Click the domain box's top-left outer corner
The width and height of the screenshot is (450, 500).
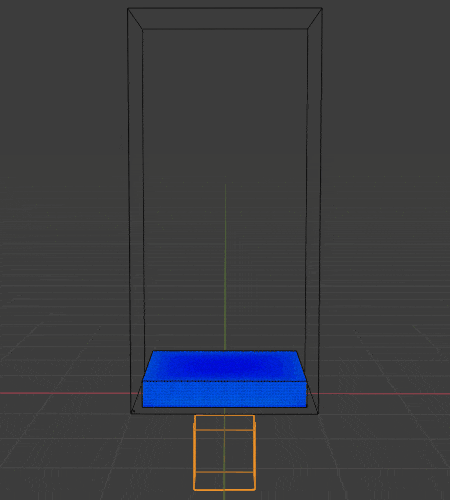(x=128, y=9)
